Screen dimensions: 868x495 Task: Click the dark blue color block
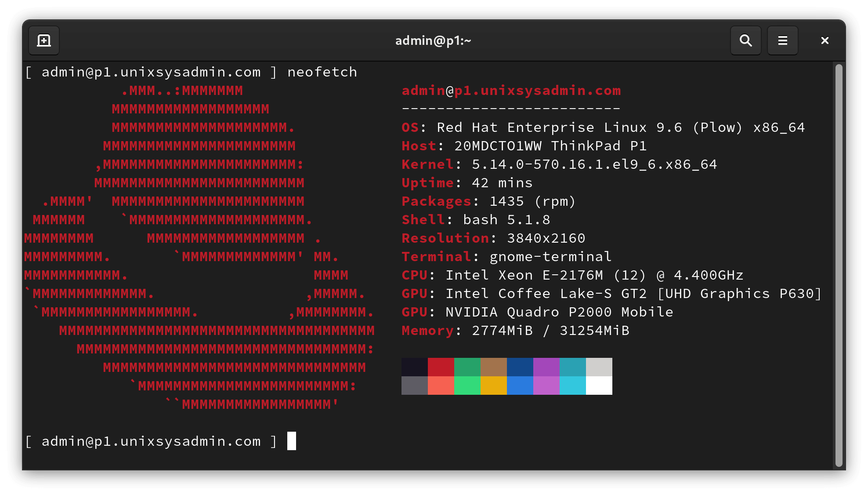coord(520,367)
